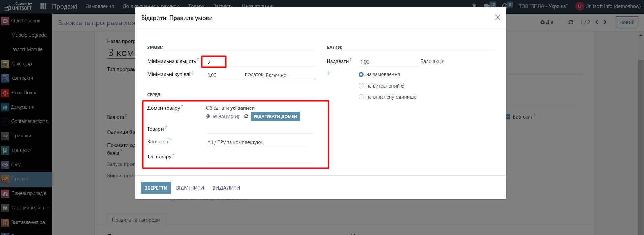This screenshot has height=235, width=644.
Task: Switch to Правила та нагороди tab
Action: 136,220
